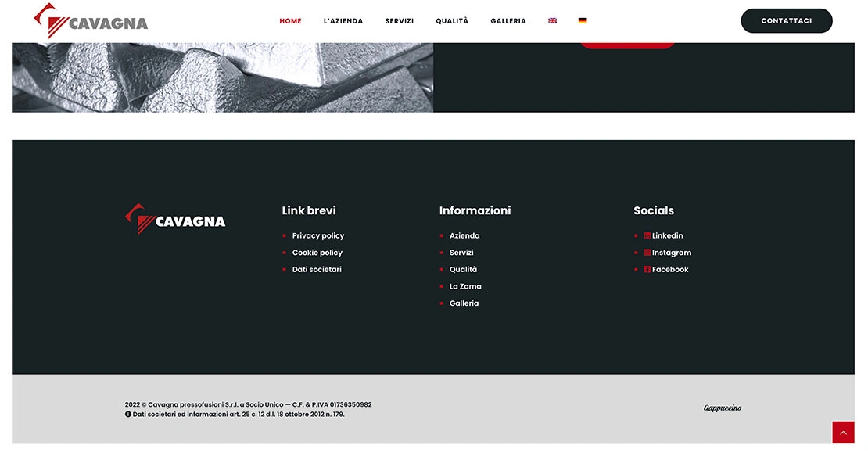Open Galleria in the Informazioni list

[x=464, y=303]
